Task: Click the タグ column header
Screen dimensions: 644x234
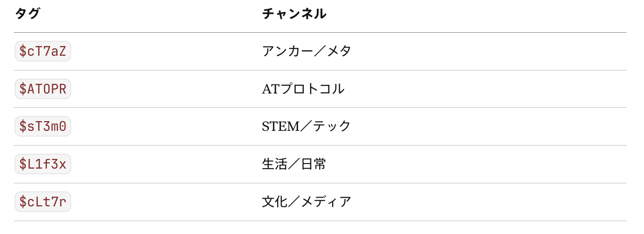Action: pos(27,14)
